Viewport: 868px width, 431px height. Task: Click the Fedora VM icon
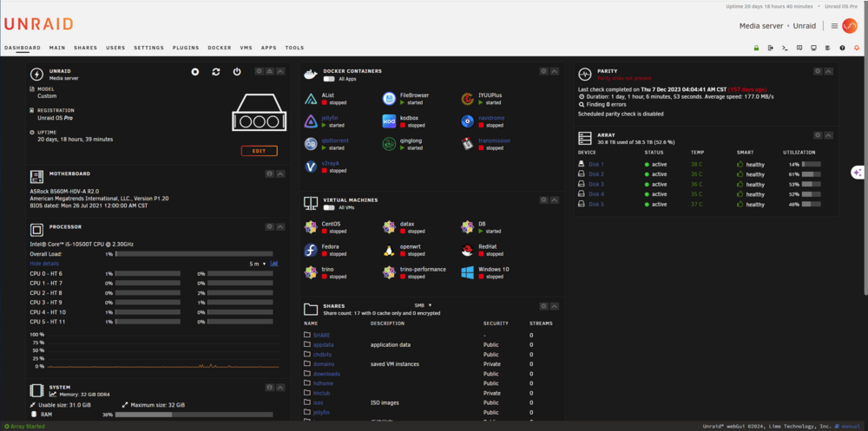tap(311, 250)
